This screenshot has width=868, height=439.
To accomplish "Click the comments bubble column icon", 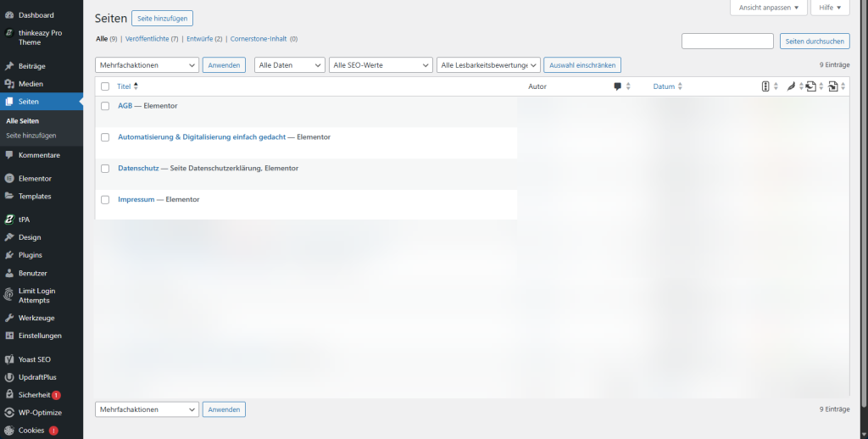I will (x=618, y=86).
